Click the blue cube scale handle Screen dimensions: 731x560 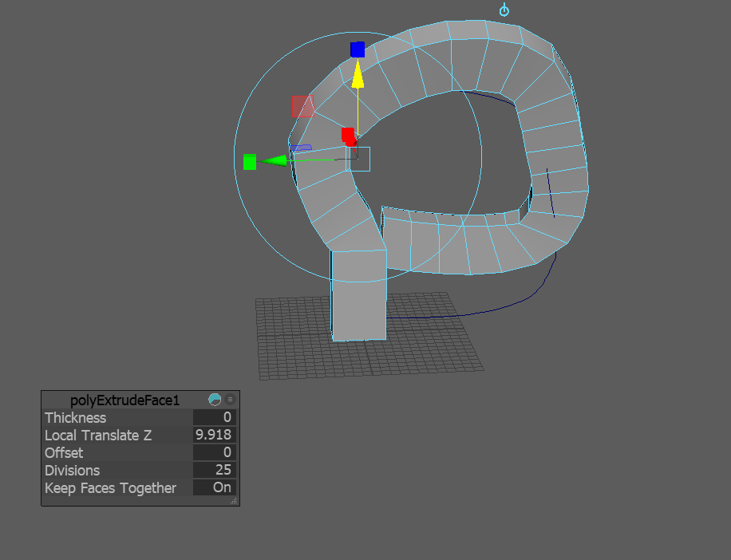pos(358,49)
